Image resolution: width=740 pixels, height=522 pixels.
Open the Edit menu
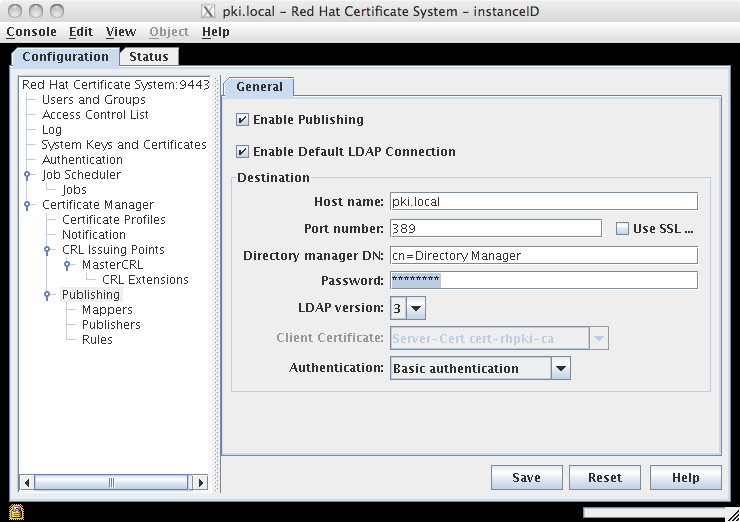[81, 32]
